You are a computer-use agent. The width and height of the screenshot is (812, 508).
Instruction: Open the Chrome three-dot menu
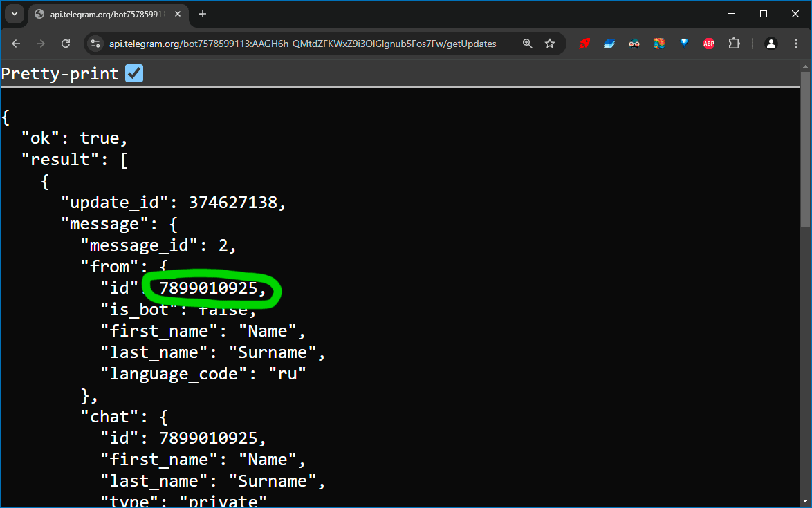(x=796, y=44)
